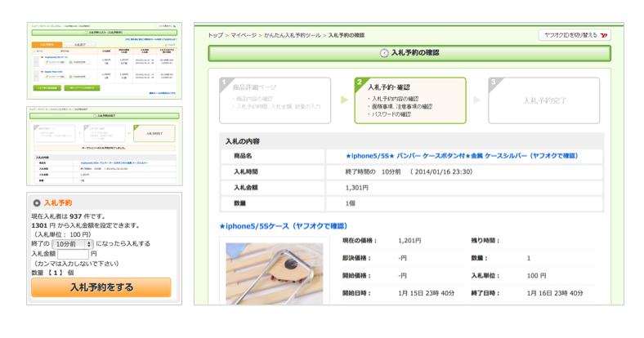Select the 入札予約中 tab in list screenshot
This screenshot has height=338, width=644.
pos(47,44)
